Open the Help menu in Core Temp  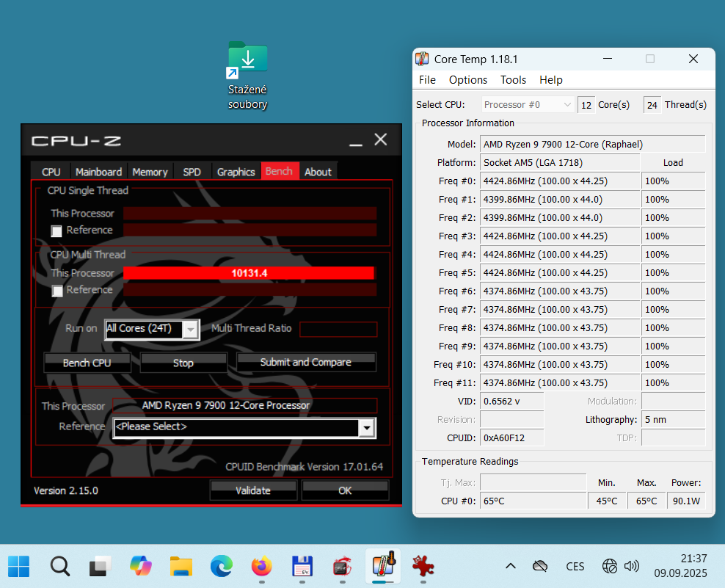(550, 80)
